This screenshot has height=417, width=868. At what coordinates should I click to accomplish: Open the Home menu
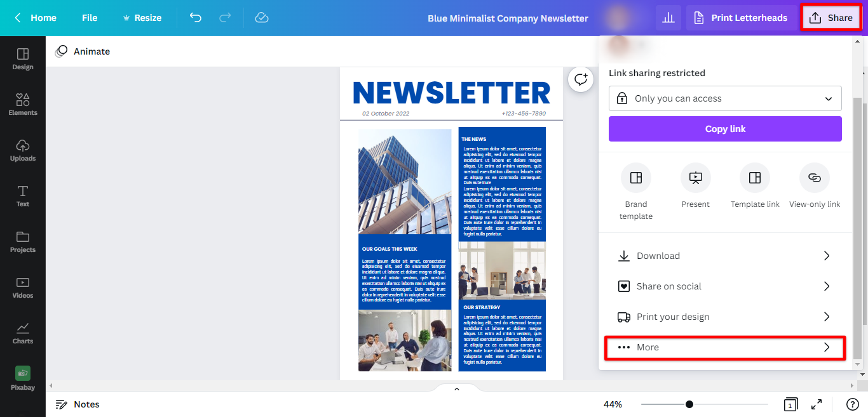point(35,18)
